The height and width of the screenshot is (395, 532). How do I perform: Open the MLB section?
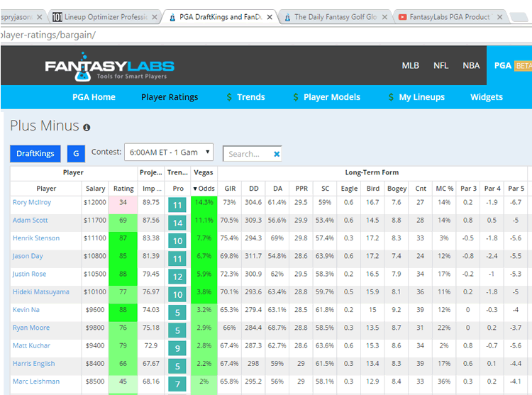pos(410,65)
